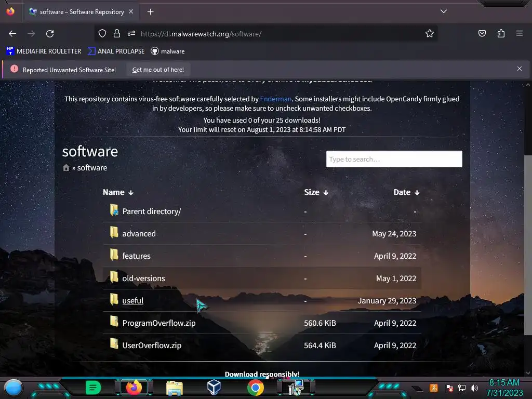Viewport: 532px width, 399px height.
Task: Click the folder icon beside advanced
Action: point(114,232)
